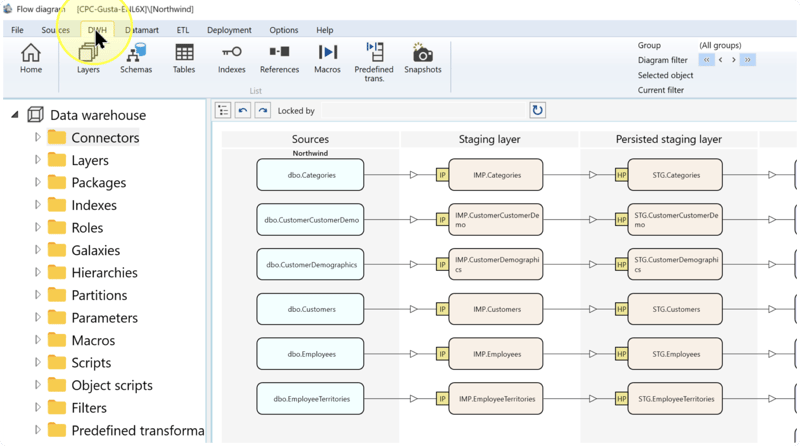Open Predefined transformations icon

click(x=374, y=62)
